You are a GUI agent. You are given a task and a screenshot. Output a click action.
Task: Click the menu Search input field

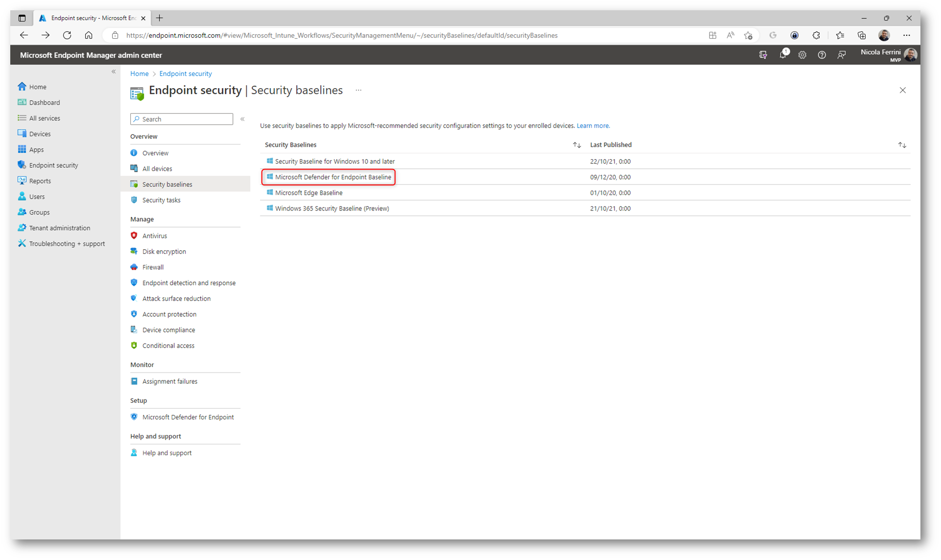click(182, 119)
